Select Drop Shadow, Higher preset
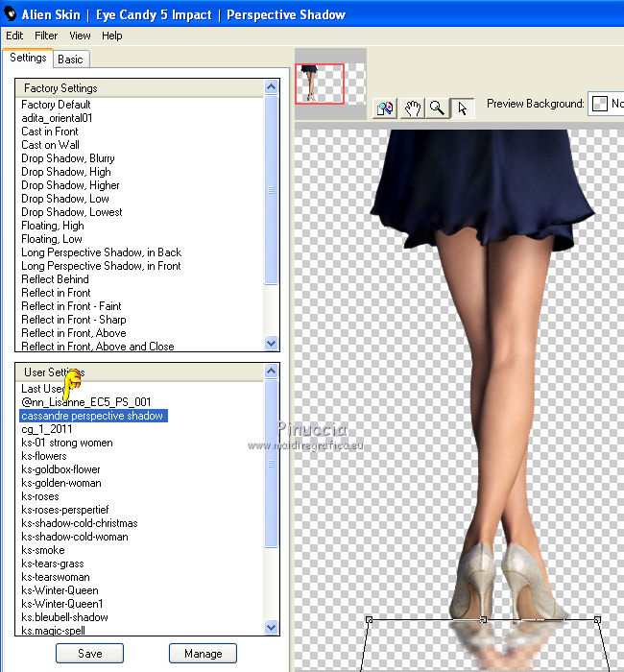 point(70,185)
